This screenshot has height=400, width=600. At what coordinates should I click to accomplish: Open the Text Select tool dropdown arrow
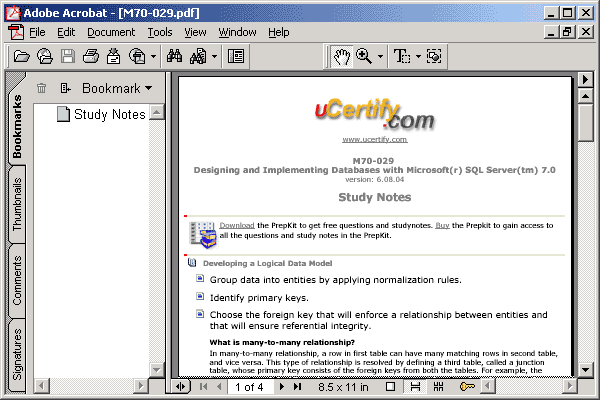[418, 57]
